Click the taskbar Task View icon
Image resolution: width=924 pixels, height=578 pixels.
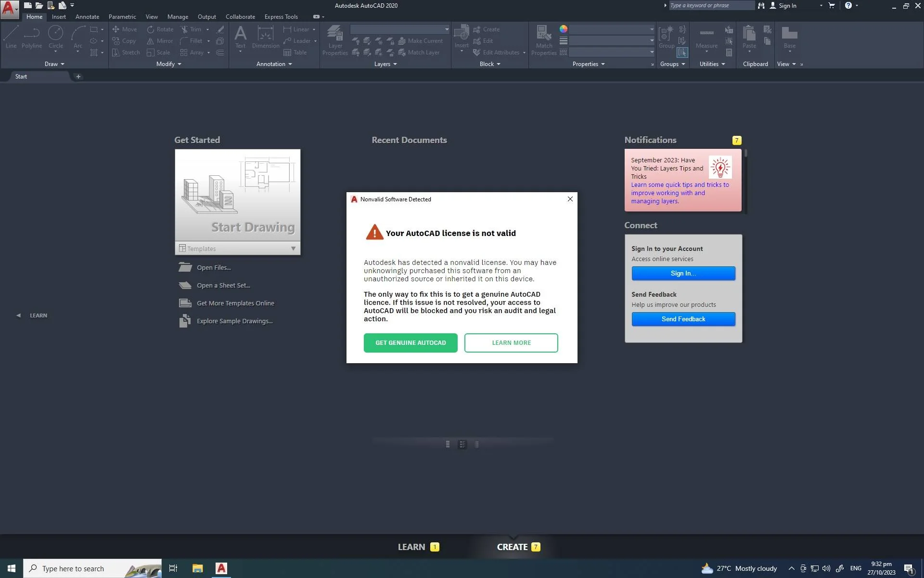click(x=173, y=568)
